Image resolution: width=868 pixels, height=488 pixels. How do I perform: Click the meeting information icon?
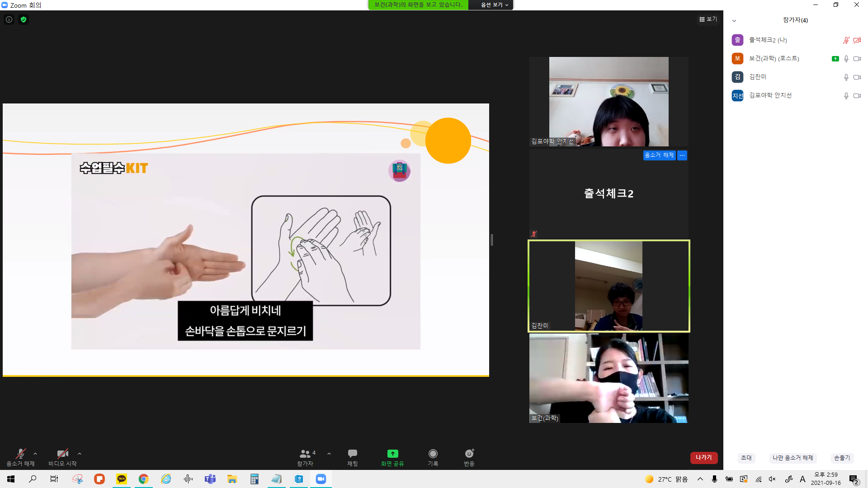[9, 19]
